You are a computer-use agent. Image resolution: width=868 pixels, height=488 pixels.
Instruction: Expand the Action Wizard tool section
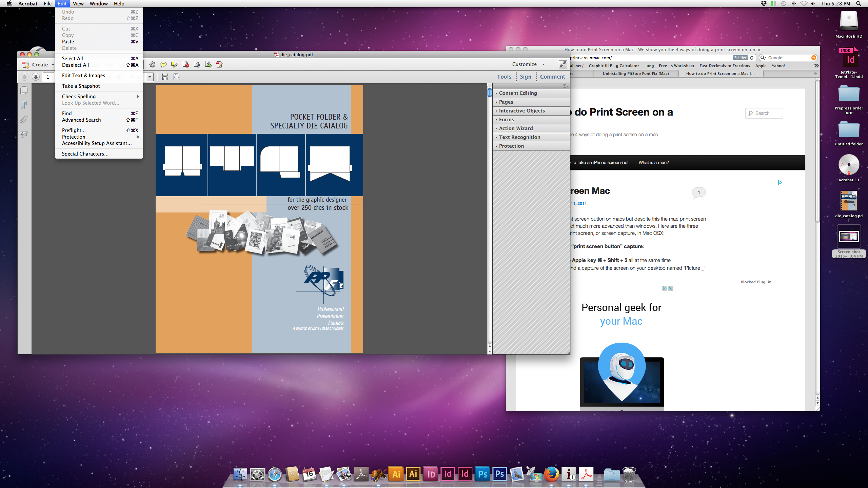pyautogui.click(x=531, y=128)
